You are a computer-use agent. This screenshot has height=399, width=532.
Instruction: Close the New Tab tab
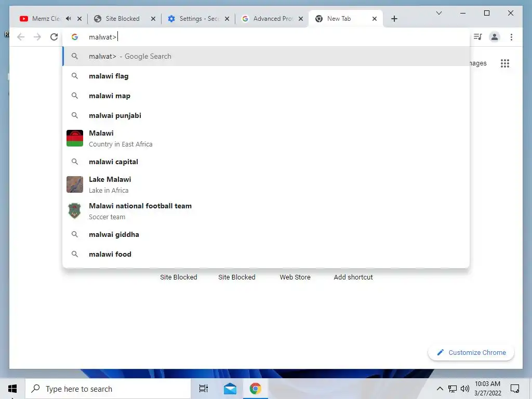point(375,19)
